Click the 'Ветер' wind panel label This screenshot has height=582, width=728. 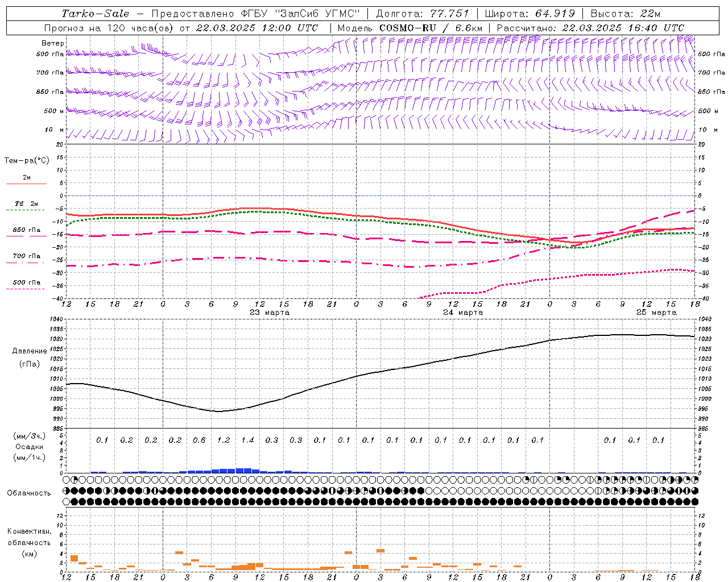(x=53, y=43)
